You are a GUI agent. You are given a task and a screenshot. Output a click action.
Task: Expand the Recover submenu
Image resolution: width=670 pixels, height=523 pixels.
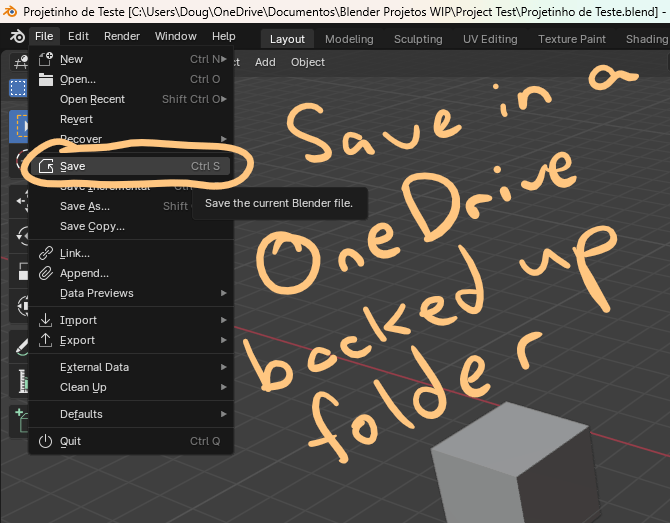(131, 139)
